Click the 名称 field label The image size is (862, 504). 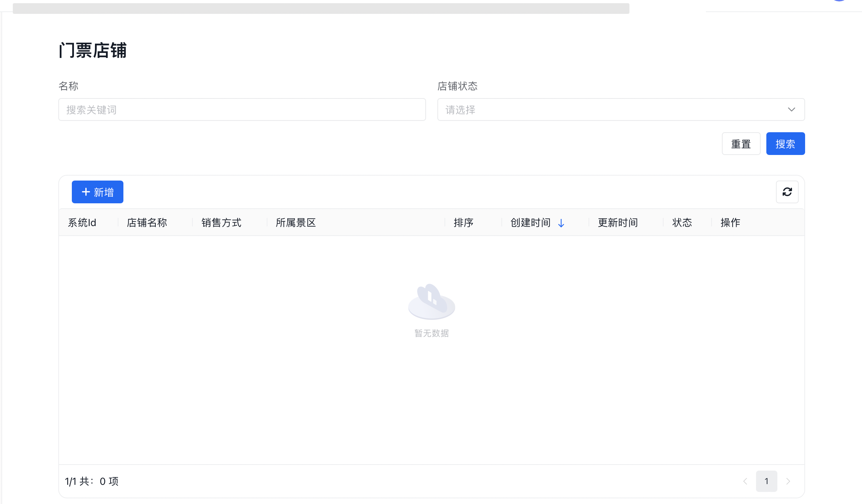tap(68, 86)
